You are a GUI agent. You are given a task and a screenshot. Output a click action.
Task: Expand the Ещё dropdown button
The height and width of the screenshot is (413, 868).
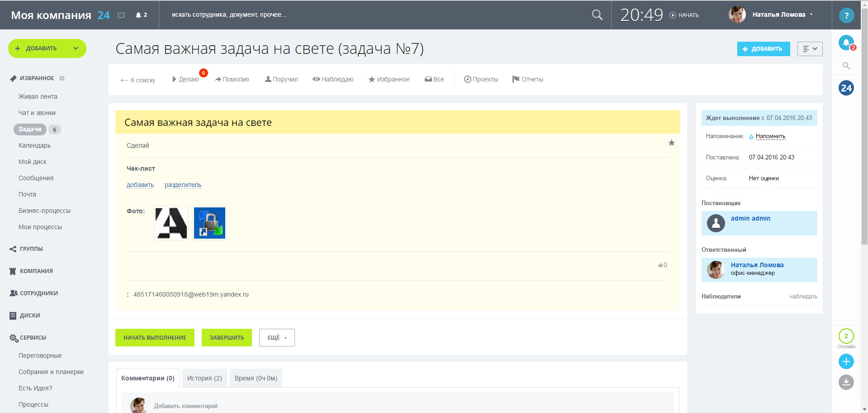(x=277, y=338)
